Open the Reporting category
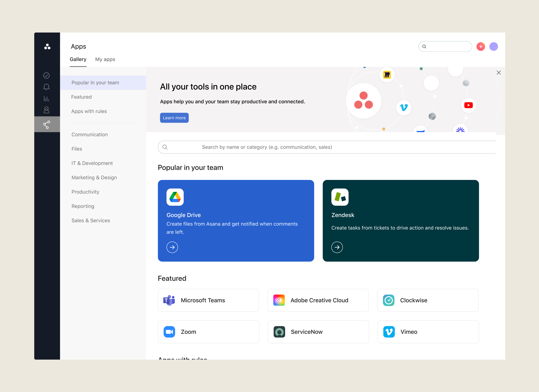Screen dimensions: 539x392 [83, 206]
